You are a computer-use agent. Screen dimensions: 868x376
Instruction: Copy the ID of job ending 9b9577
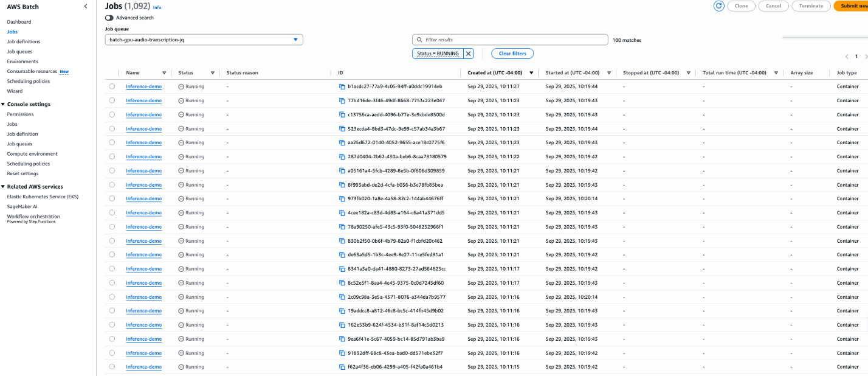point(342,296)
